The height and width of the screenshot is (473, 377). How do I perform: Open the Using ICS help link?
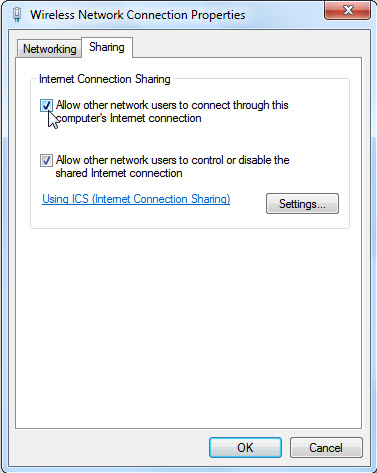point(136,199)
